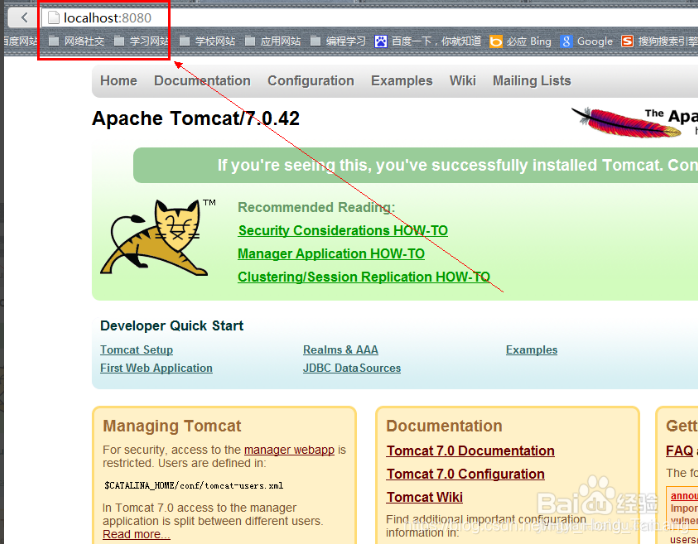Focus the localhost:8080 address bar

click(x=369, y=18)
